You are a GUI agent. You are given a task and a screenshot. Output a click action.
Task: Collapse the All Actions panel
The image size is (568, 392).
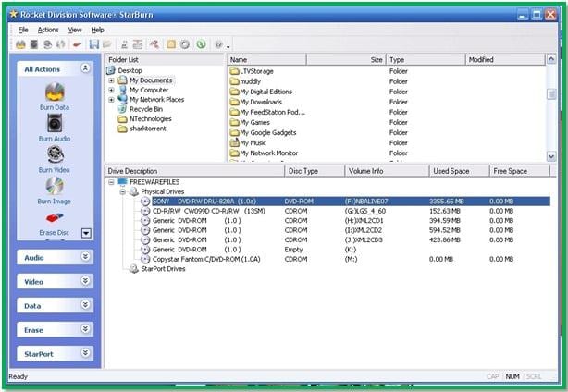[x=85, y=68]
